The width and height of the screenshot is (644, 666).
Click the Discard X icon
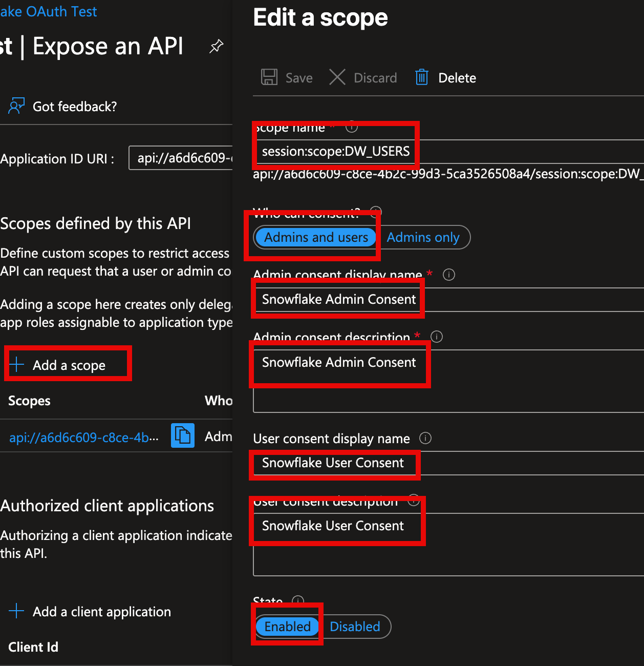tap(337, 77)
